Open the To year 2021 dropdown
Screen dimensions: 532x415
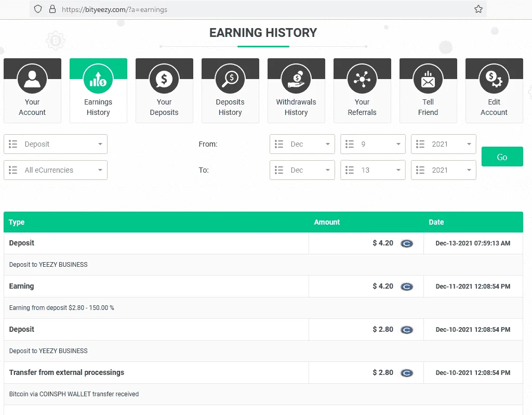(x=444, y=170)
